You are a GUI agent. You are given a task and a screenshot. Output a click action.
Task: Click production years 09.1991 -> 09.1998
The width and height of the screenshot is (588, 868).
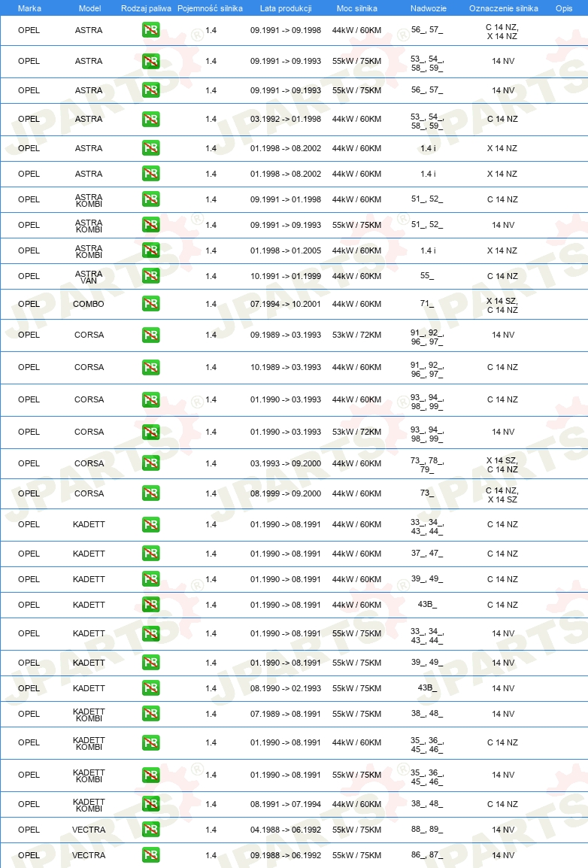(286, 30)
